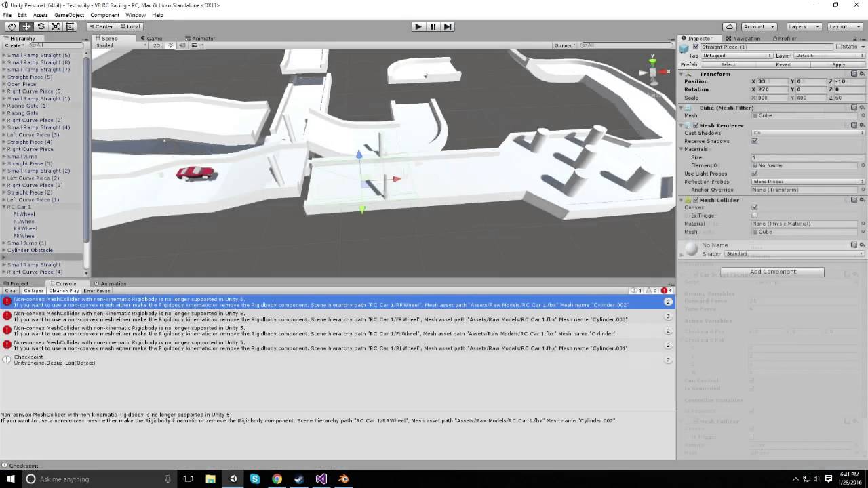868x488 pixels.
Task: Open the Component menu
Action: tap(104, 15)
